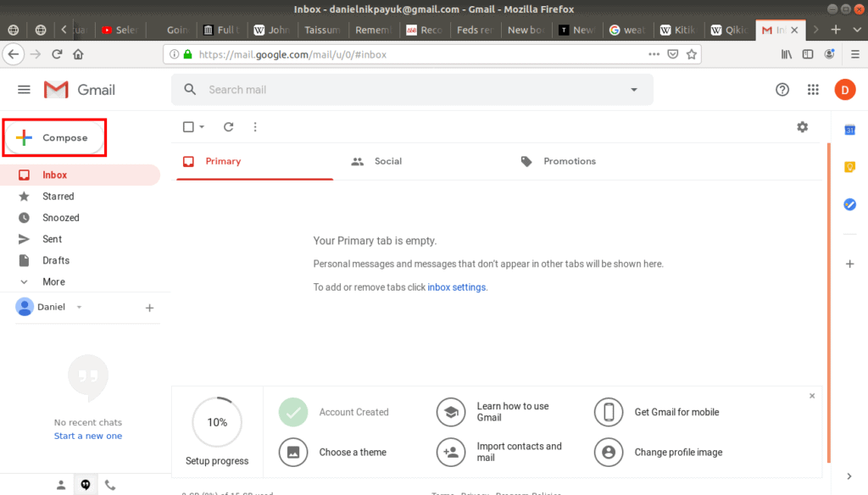Bookmark this page with star
This screenshot has width=868, height=495.
tap(692, 54)
